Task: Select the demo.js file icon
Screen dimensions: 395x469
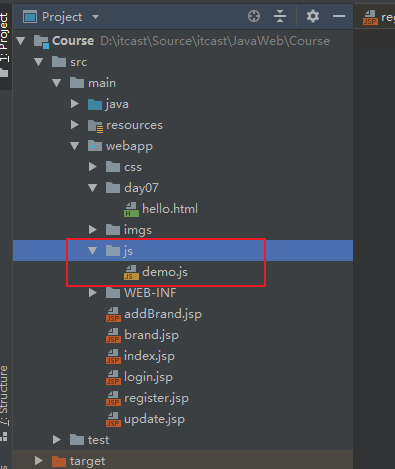Action: click(131, 272)
